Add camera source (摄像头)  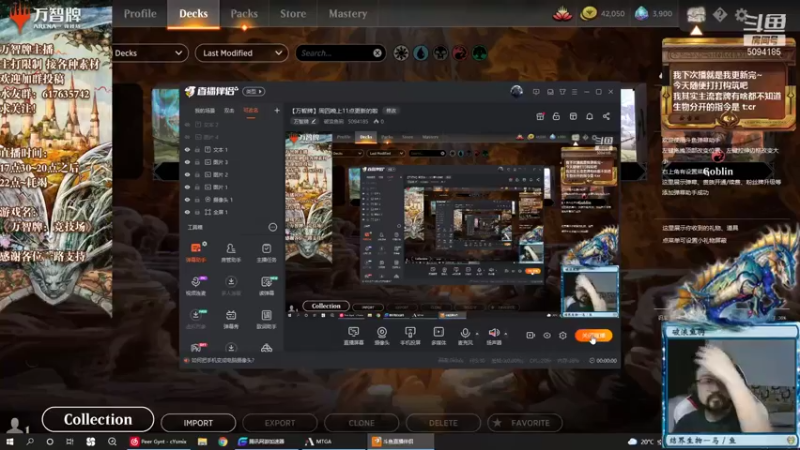(x=382, y=336)
